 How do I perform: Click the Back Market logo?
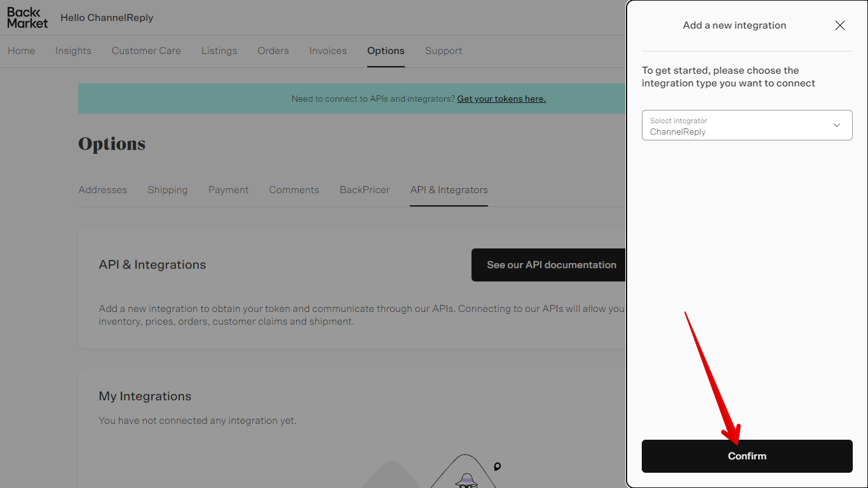pos(27,18)
